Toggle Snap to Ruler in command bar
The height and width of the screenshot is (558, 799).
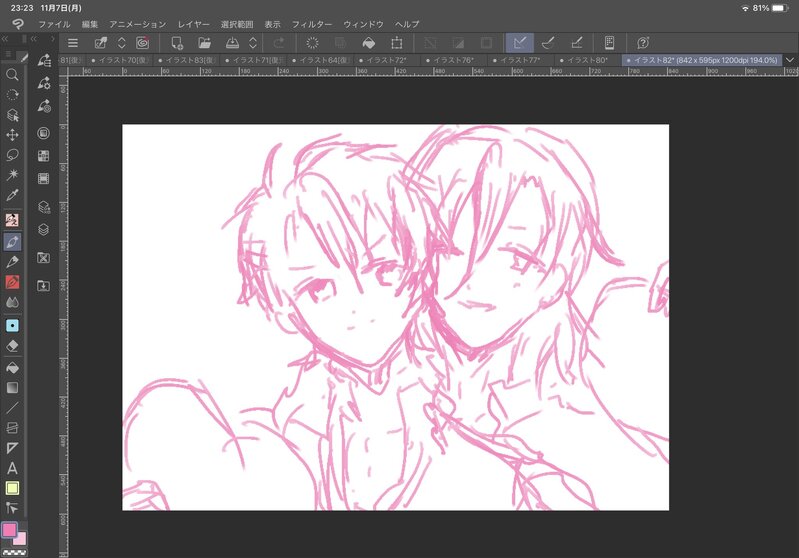click(x=520, y=43)
